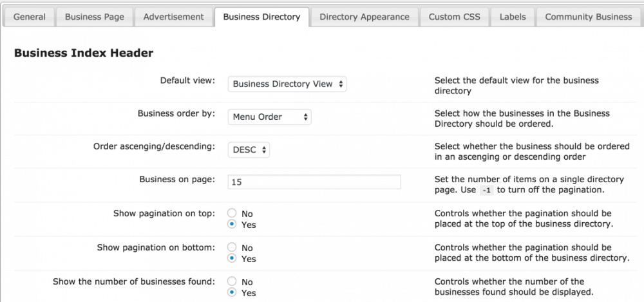Enable showing number of businesses found
Viewport: 644px width, 302px height.
(x=232, y=293)
